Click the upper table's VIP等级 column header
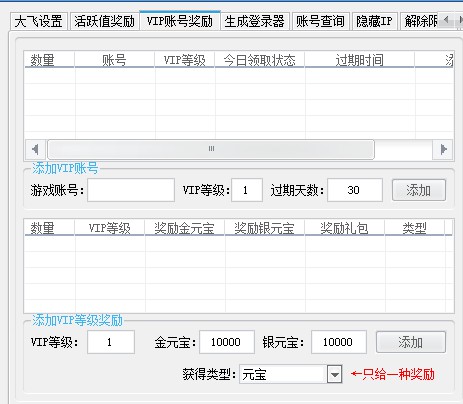 (x=185, y=60)
